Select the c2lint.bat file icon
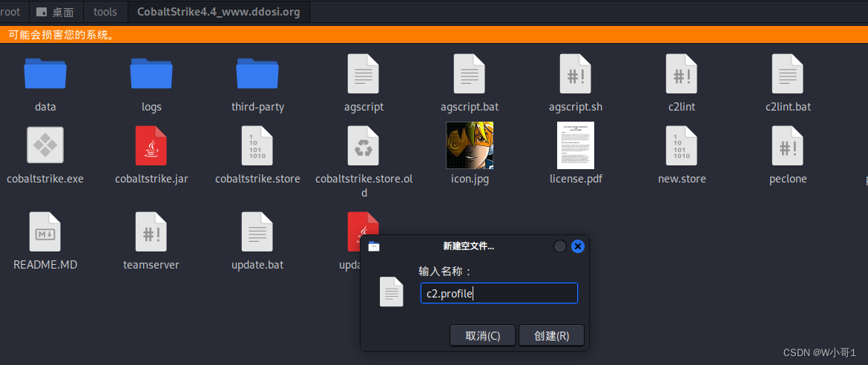This screenshot has width=868, height=365. [x=788, y=73]
